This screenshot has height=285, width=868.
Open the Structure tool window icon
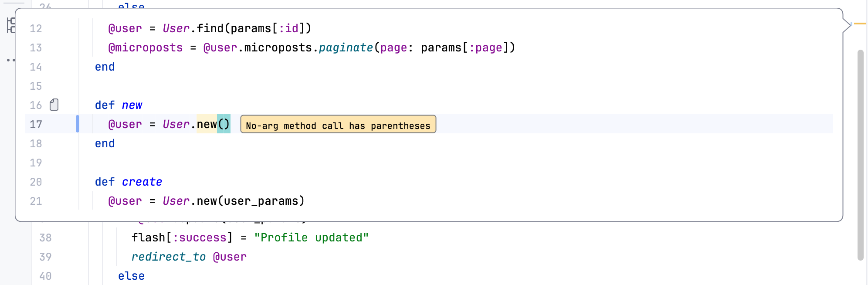pyautogui.click(x=10, y=25)
